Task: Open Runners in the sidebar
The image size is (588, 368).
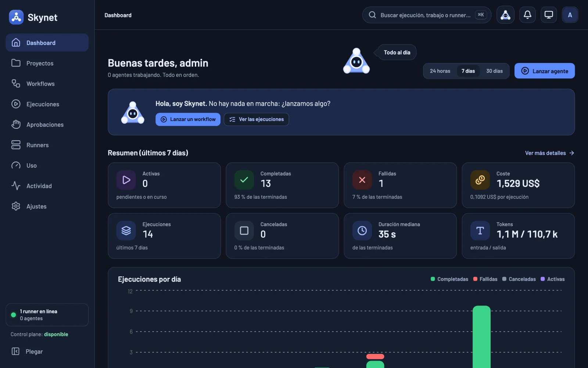Action: click(x=47, y=145)
